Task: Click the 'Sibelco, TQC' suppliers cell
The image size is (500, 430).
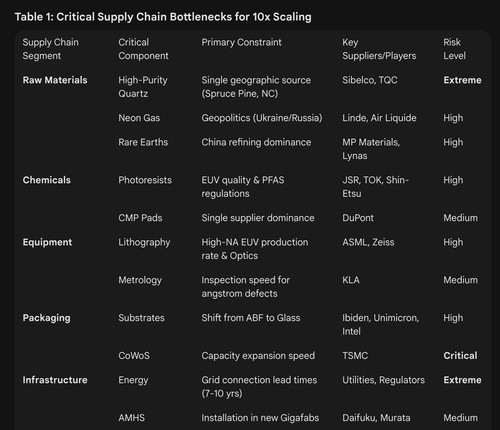Action: (370, 80)
